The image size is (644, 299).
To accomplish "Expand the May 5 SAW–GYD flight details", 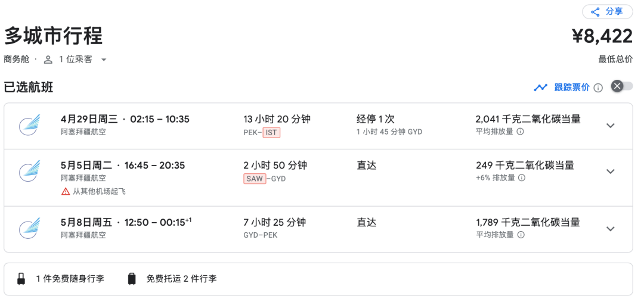I will point(610,172).
